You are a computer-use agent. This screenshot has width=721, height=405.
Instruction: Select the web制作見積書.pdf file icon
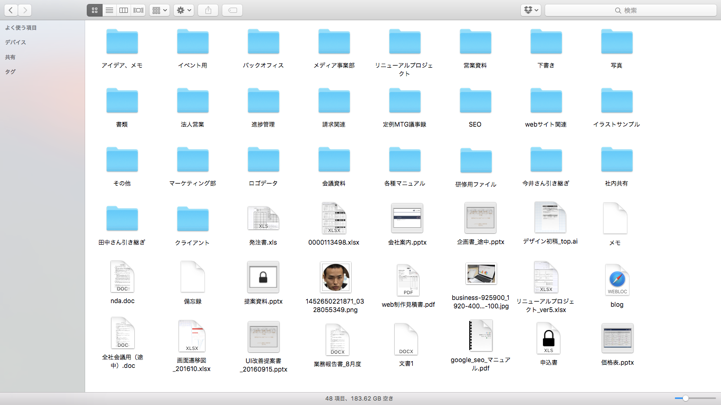tap(407, 280)
